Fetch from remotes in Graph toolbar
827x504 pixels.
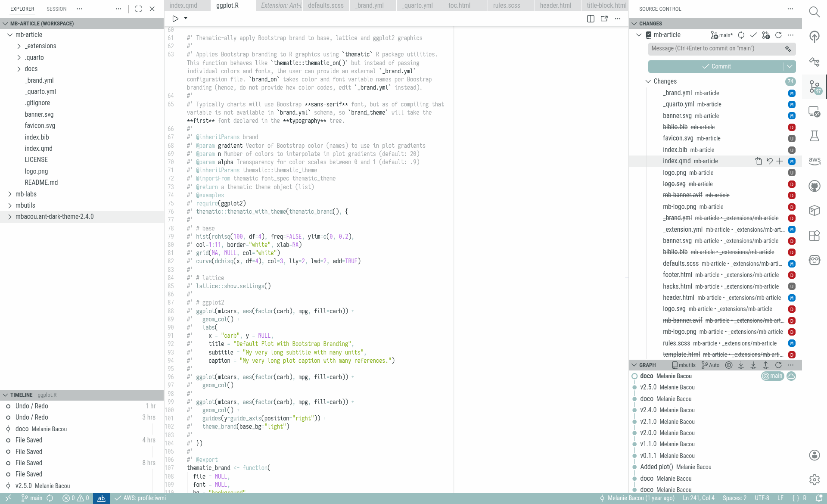741,365
